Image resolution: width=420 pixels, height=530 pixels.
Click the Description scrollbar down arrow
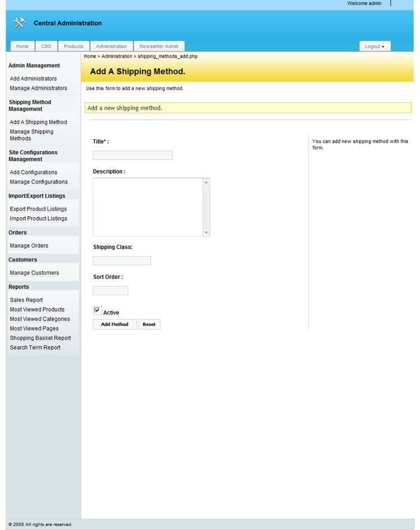(206, 233)
